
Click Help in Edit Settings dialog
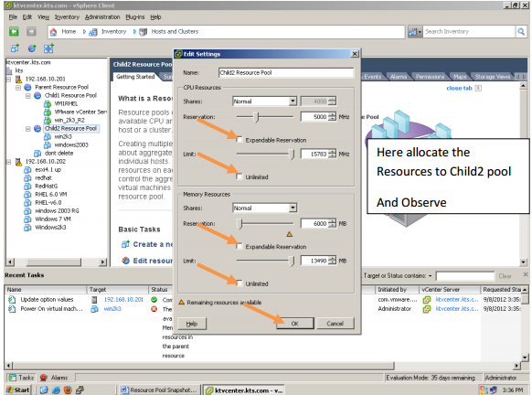point(192,324)
